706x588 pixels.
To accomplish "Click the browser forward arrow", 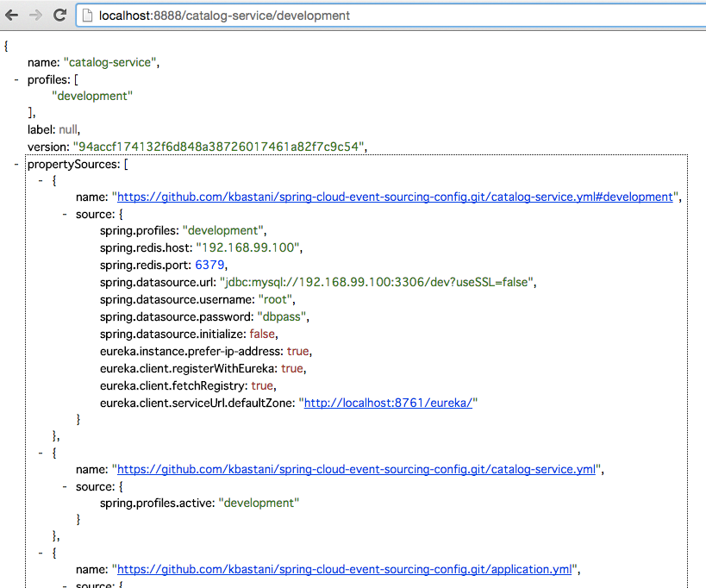I will 35,15.
